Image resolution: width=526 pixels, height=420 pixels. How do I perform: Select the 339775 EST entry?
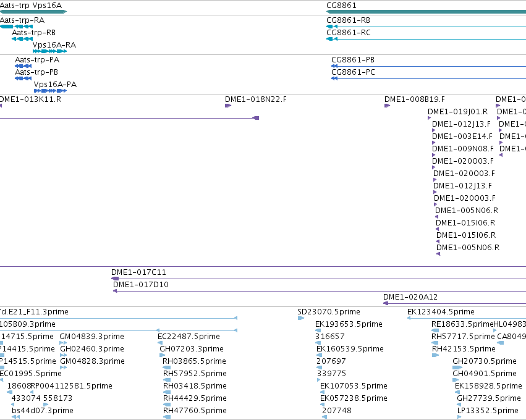pyautogui.click(x=331, y=374)
